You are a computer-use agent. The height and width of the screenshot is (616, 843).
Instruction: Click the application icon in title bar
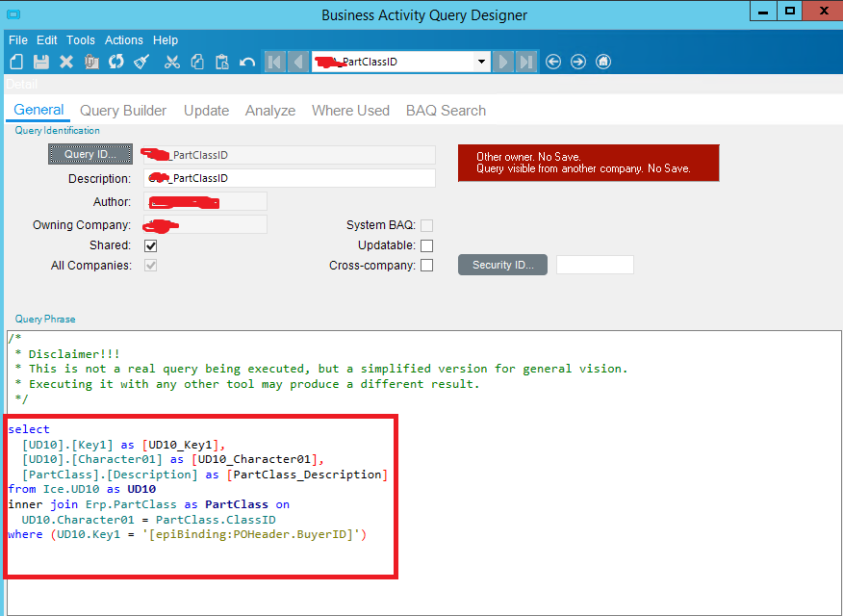[x=13, y=14]
